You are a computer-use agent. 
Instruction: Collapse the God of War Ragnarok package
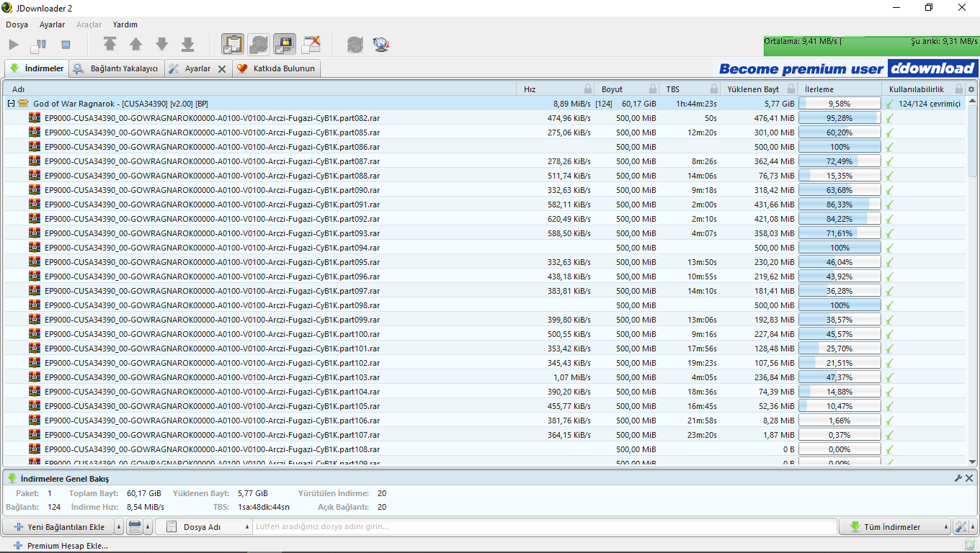11,104
